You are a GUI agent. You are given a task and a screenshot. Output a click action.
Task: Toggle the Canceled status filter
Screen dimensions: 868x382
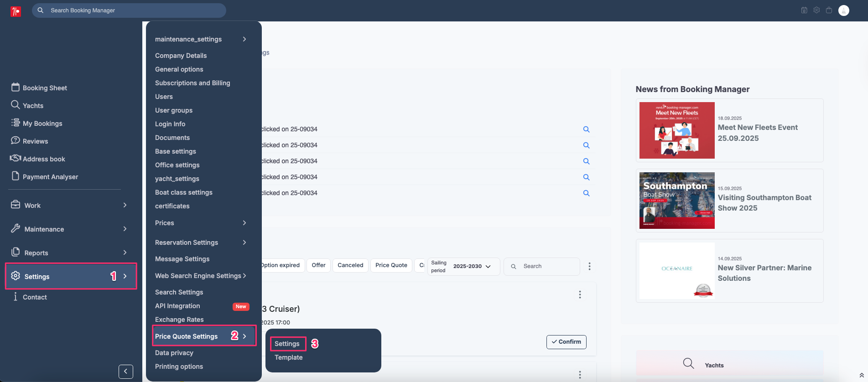(350, 265)
